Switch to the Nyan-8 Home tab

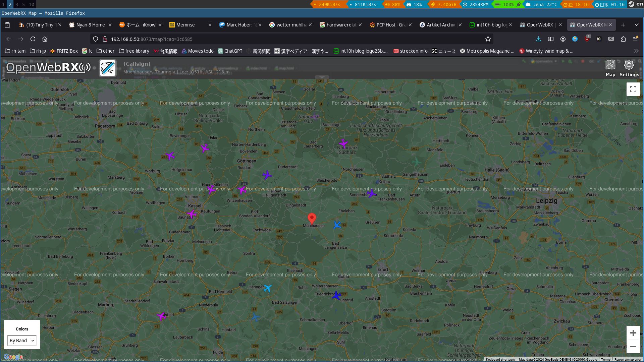(x=90, y=25)
